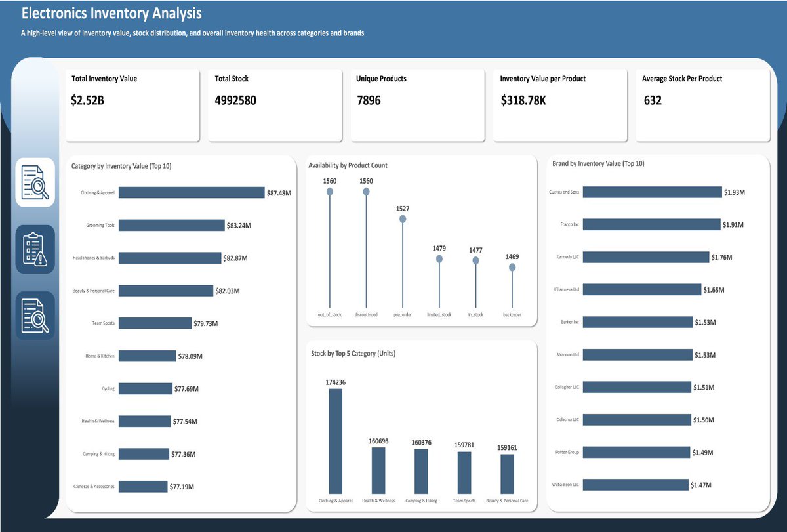Open the document magnifier icon at bottom of sidebar

pos(35,316)
